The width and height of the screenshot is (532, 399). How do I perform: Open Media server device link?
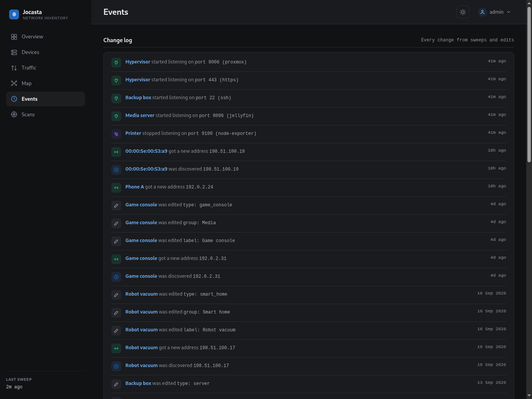click(x=140, y=116)
